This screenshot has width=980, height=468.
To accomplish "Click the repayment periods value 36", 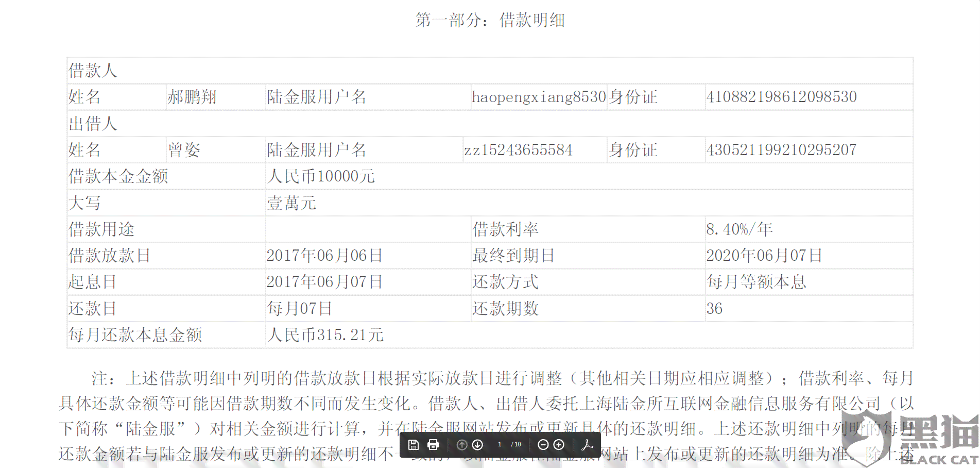I will pos(714,309).
